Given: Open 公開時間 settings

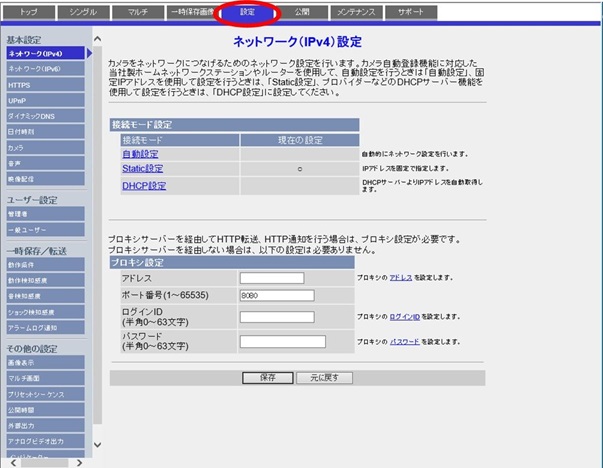Looking at the screenshot, I should pos(45,410).
